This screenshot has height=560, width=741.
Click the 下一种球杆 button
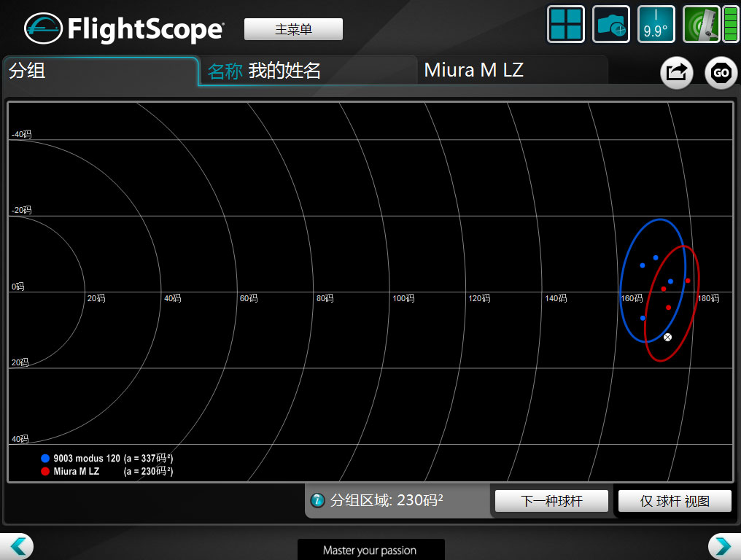coord(551,501)
